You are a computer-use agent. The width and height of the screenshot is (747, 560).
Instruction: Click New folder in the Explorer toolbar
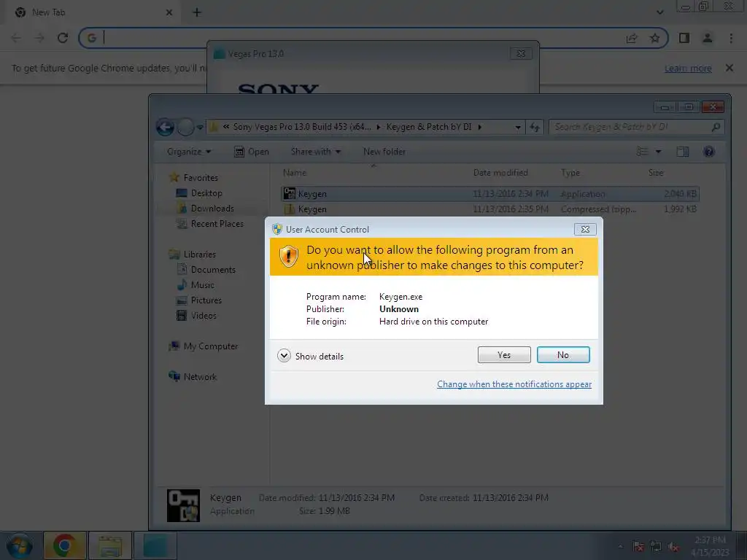click(384, 152)
